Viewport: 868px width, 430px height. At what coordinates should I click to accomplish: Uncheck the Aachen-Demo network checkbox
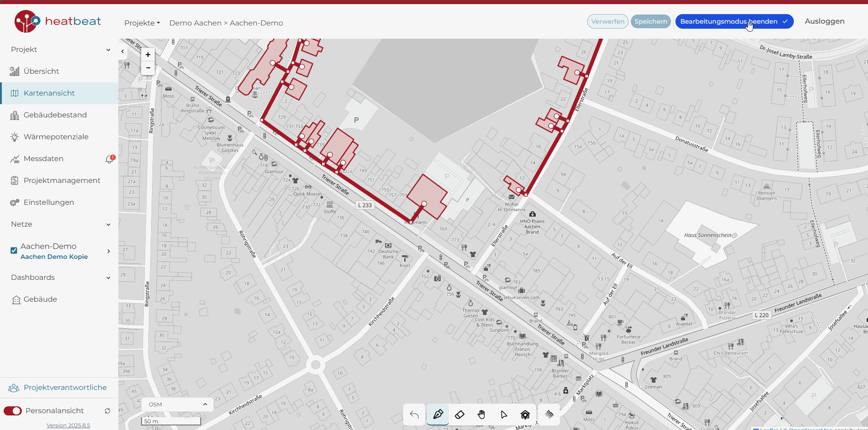point(14,250)
